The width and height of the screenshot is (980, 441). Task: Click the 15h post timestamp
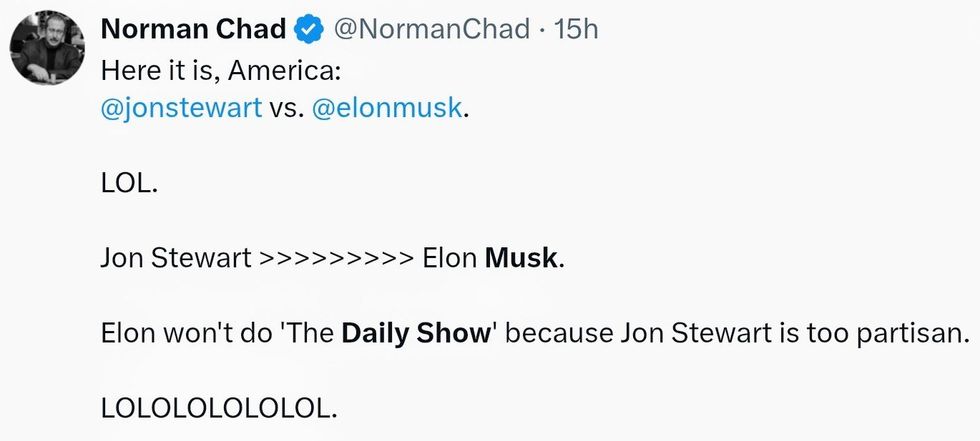coord(576,31)
